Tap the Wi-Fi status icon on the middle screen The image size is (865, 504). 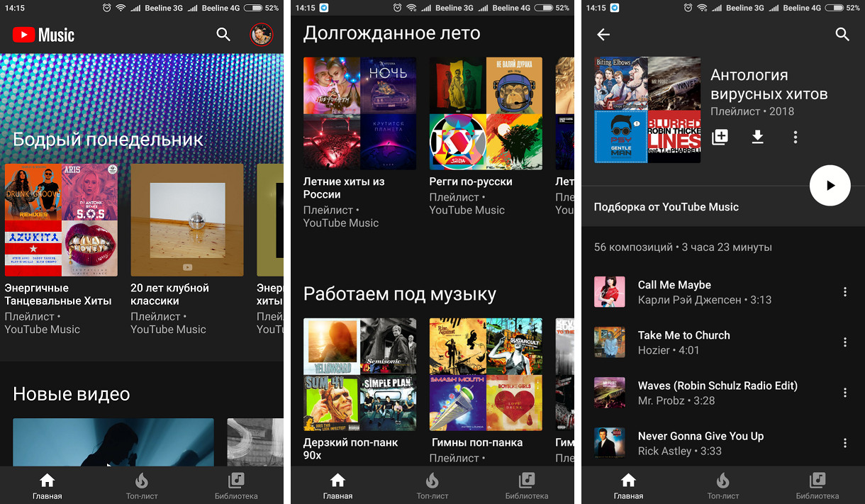[411, 8]
